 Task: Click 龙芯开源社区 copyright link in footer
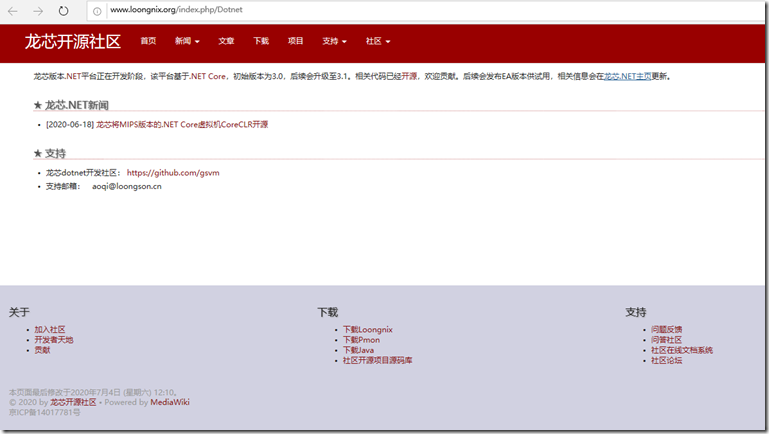pyautogui.click(x=73, y=402)
